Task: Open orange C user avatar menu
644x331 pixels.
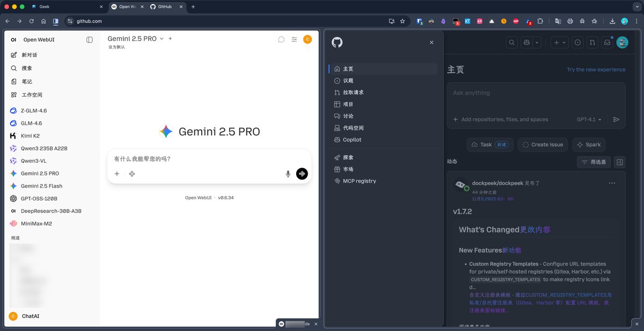Action: [x=308, y=39]
